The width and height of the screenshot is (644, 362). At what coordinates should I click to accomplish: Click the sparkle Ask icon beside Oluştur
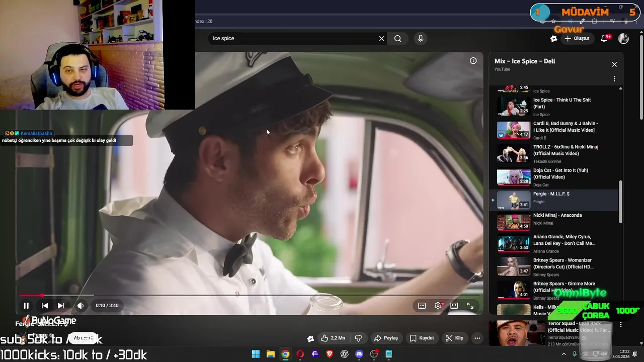[x=553, y=38]
